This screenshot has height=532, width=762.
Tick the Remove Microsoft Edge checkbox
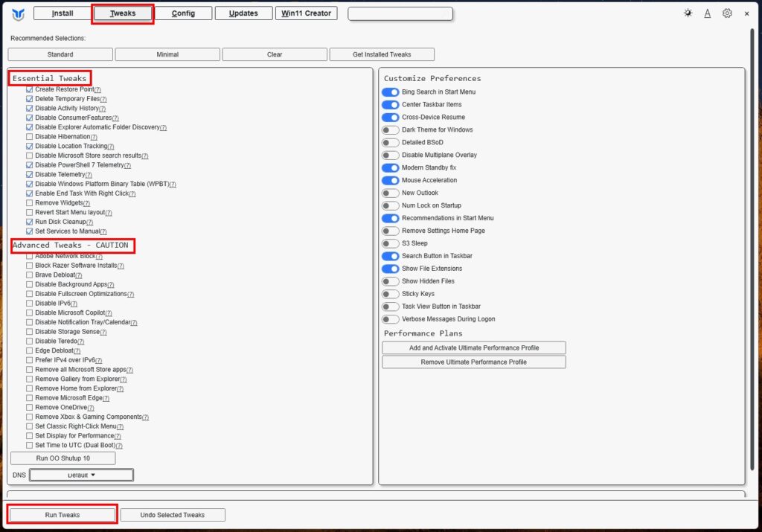coord(30,398)
